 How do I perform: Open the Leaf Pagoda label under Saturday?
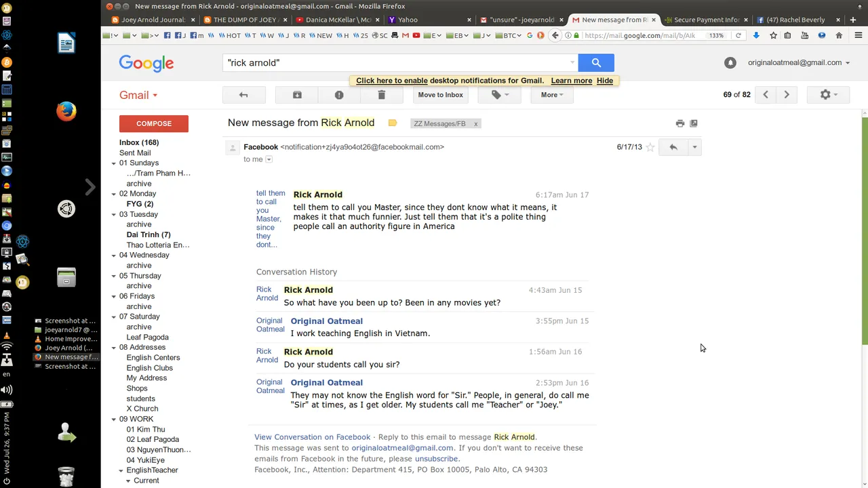click(147, 337)
